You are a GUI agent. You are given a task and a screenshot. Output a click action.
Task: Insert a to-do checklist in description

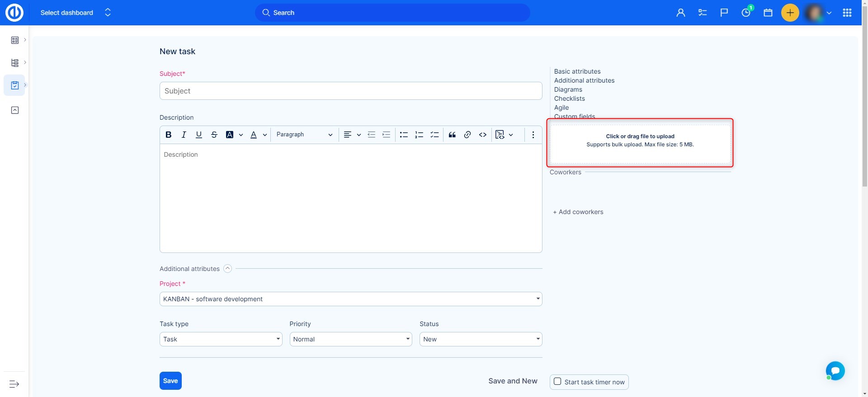(x=434, y=135)
